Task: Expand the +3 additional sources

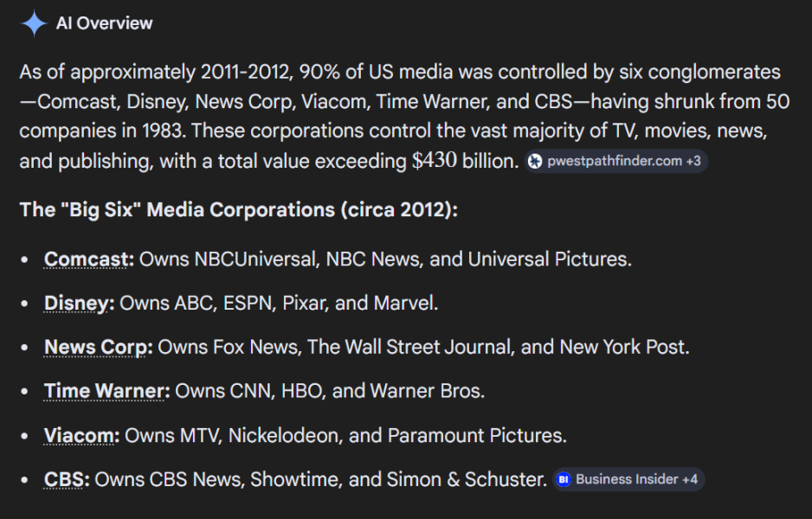Action: (693, 162)
